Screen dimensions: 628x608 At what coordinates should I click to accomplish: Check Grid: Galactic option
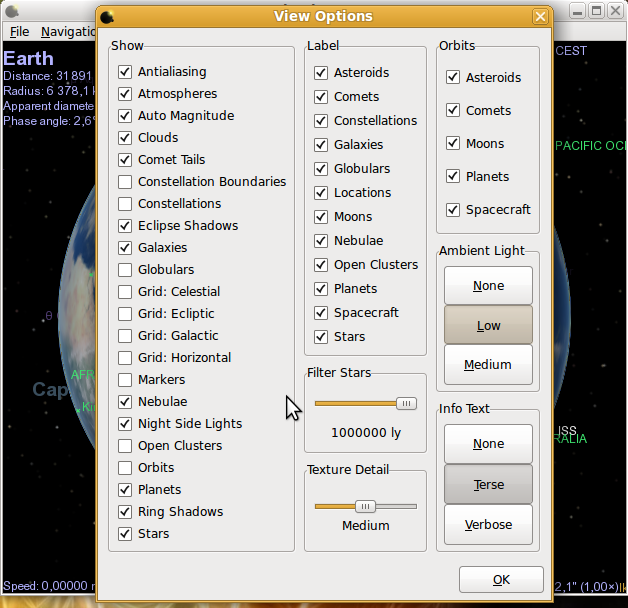(x=125, y=336)
